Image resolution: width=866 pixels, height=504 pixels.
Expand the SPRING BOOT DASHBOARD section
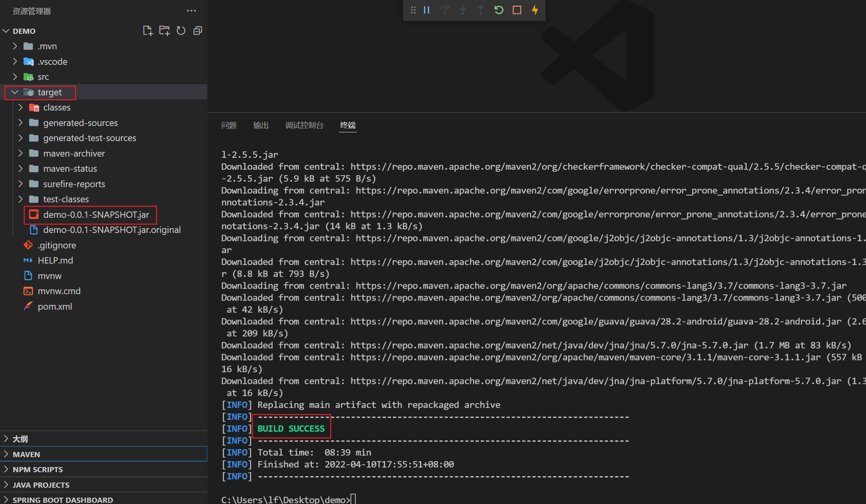103,499
